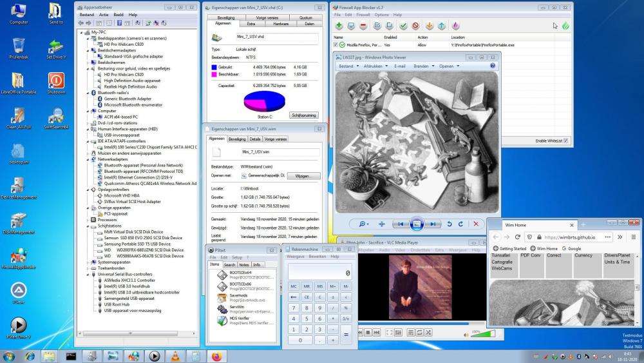
Task: Click the Wijzigen button in file properties
Action: click(x=303, y=175)
